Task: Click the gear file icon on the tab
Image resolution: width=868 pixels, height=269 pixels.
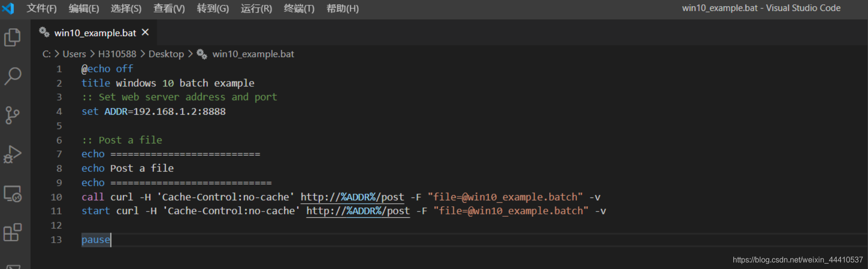Action: point(44,32)
